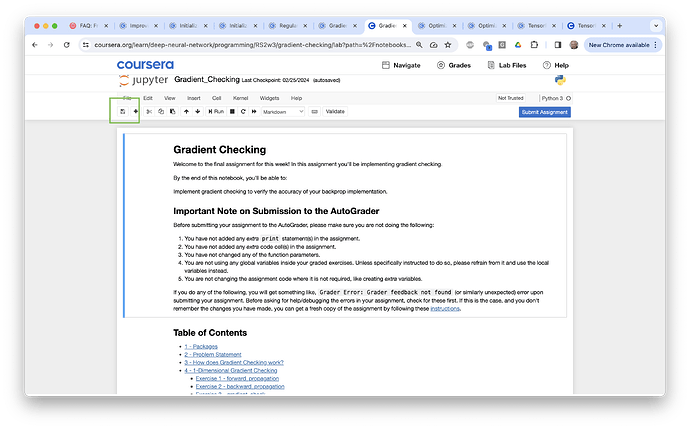The height and width of the screenshot is (429, 690).
Task: Open Lab Files in Coursera header
Action: [506, 65]
